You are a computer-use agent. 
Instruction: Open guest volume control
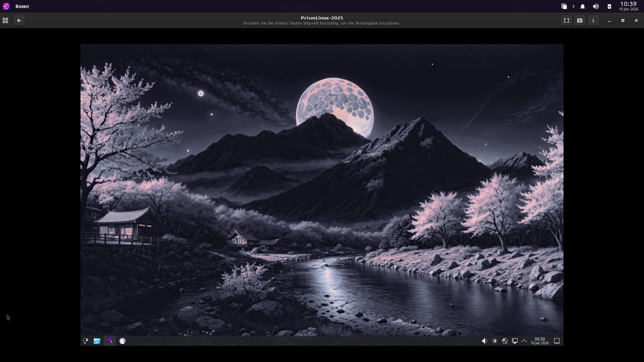(484, 341)
